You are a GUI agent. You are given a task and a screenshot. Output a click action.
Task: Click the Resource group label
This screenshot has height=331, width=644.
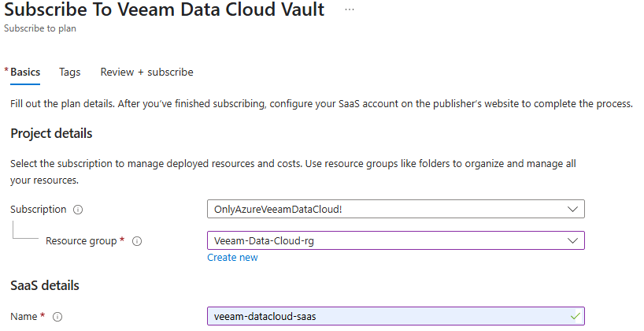(x=81, y=241)
